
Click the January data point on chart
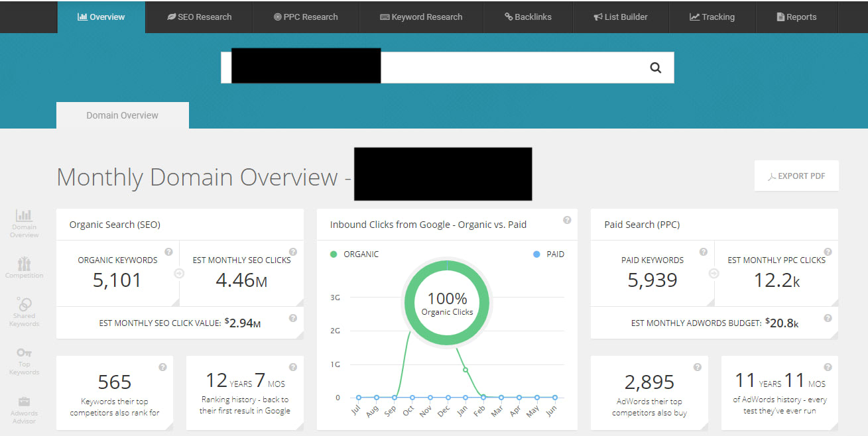(x=465, y=370)
